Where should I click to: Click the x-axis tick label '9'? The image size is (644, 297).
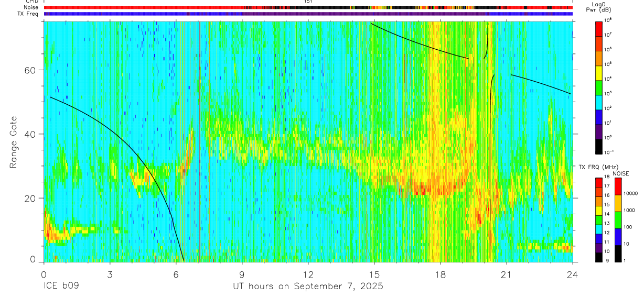click(x=242, y=274)
